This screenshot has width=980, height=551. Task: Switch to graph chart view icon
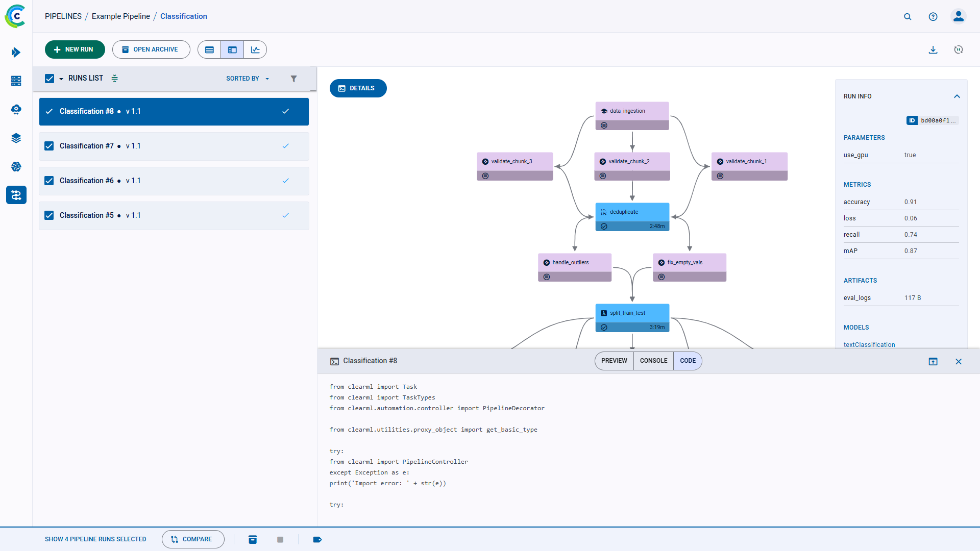pyautogui.click(x=255, y=49)
